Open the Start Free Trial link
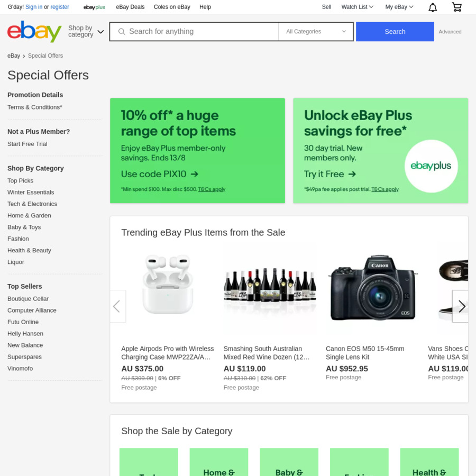This screenshot has height=476, width=476. tap(28, 144)
